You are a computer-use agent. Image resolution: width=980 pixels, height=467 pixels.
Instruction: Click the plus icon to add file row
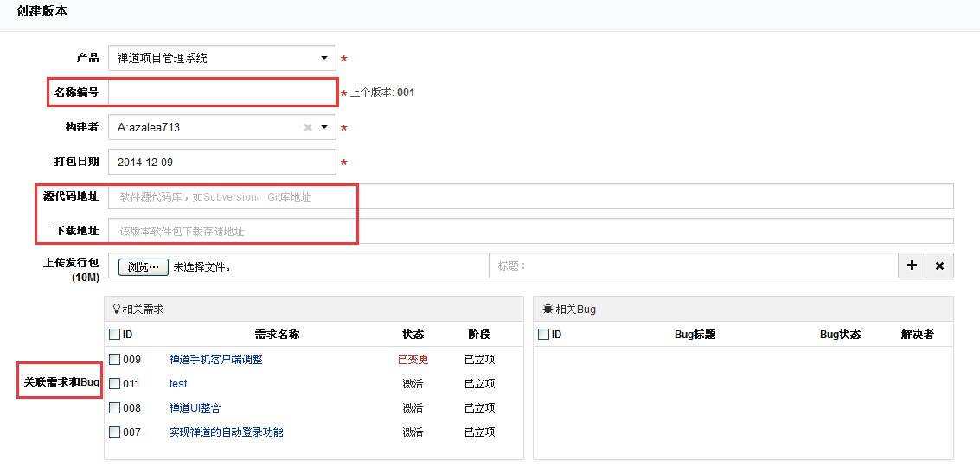click(x=912, y=266)
